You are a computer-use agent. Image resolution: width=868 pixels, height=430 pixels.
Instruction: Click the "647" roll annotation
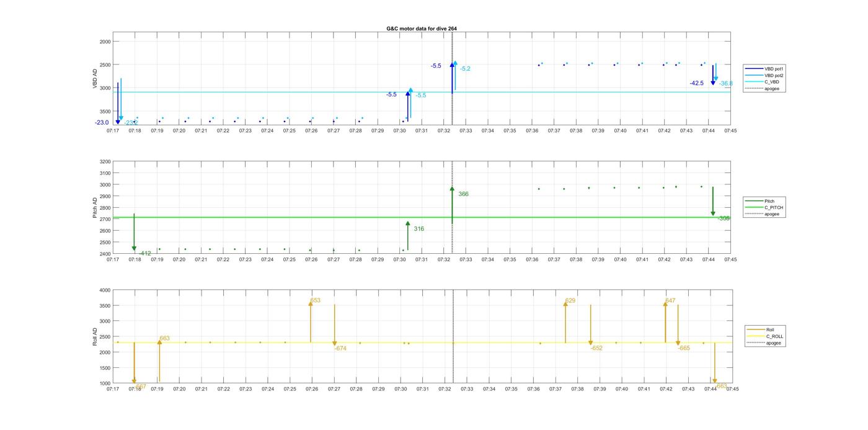point(670,300)
